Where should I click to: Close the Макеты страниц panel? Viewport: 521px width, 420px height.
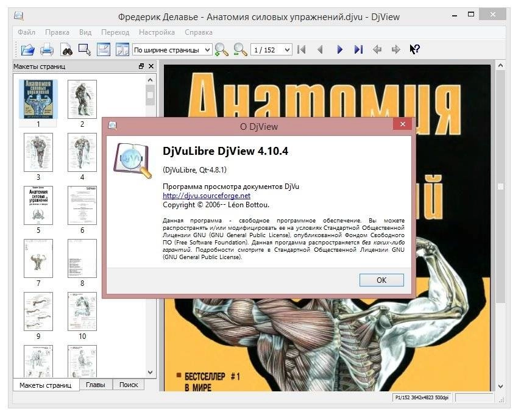click(151, 66)
